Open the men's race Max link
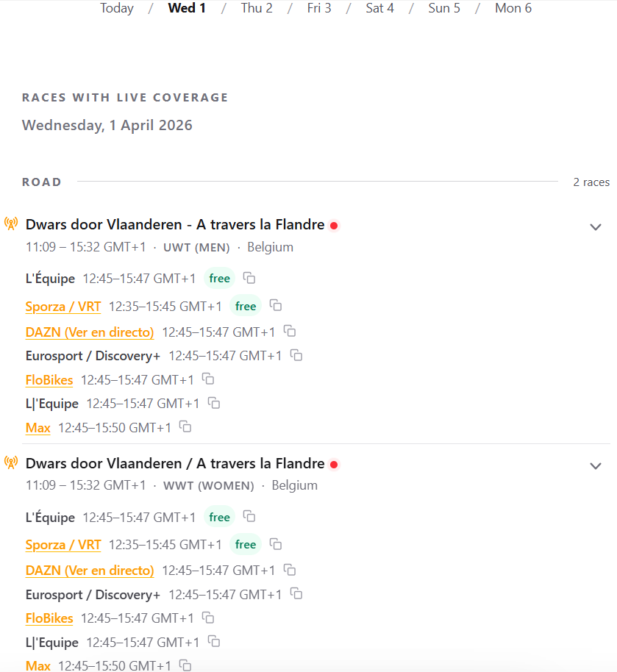The height and width of the screenshot is (672, 617). pos(38,428)
